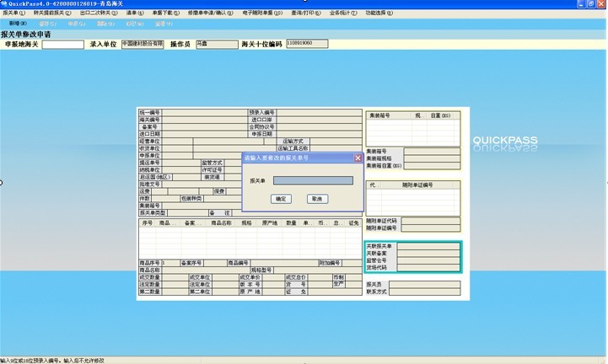Open the 查询/打印 menu
Screen dimensions: 608x364
pos(305,13)
